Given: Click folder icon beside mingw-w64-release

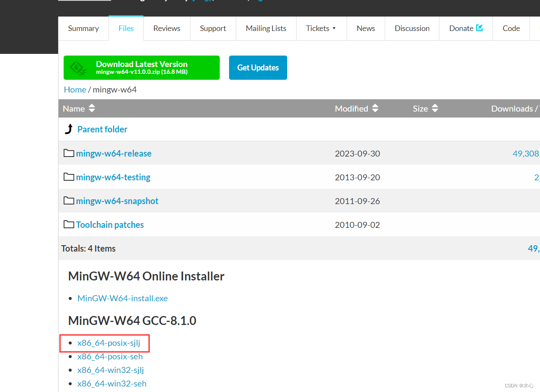Looking at the screenshot, I should point(69,153).
